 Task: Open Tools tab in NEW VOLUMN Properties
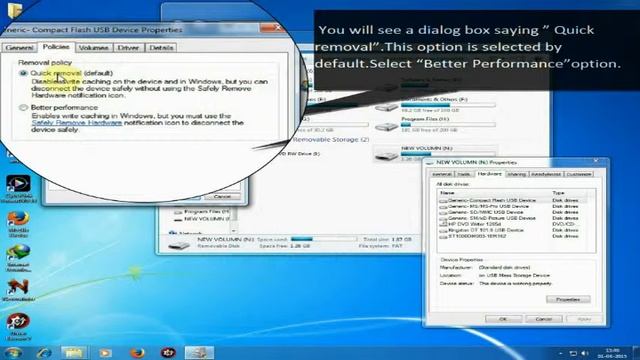tap(464, 174)
